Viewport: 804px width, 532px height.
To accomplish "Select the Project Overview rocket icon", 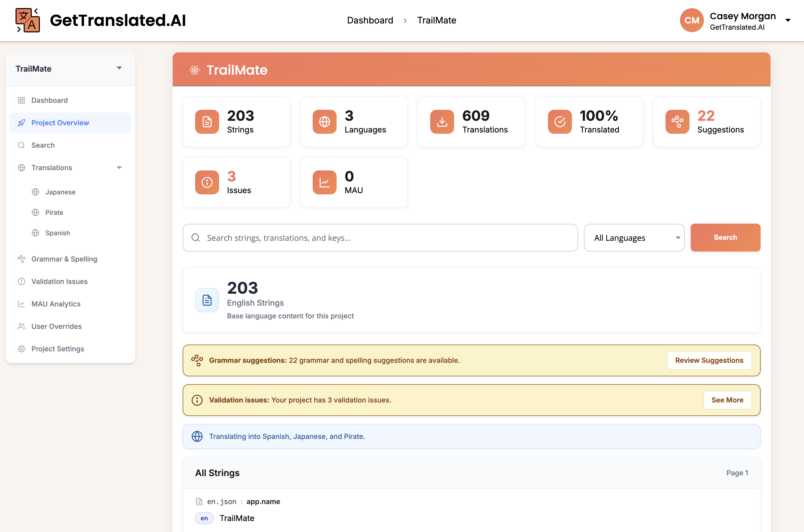I will click(x=21, y=123).
